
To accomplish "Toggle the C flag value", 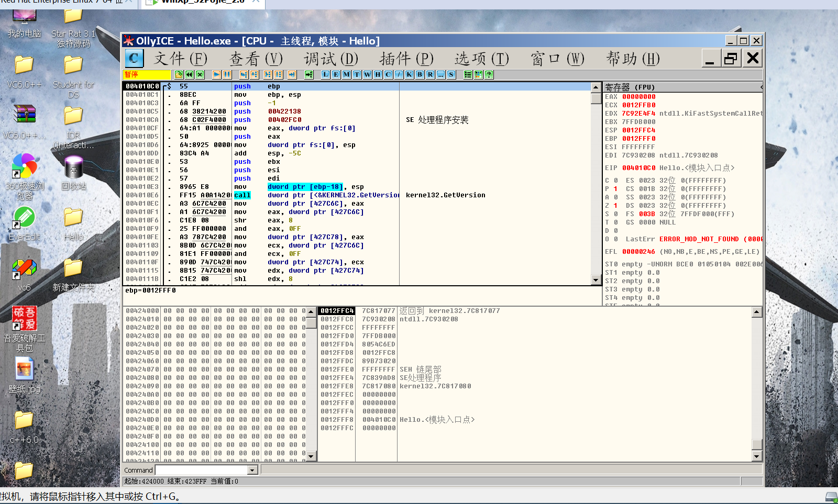I will tap(615, 181).
